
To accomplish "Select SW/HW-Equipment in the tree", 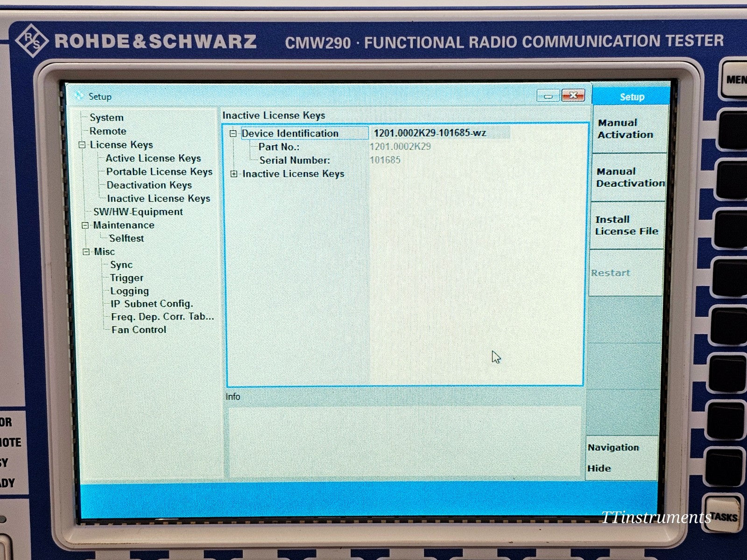I will click(138, 211).
